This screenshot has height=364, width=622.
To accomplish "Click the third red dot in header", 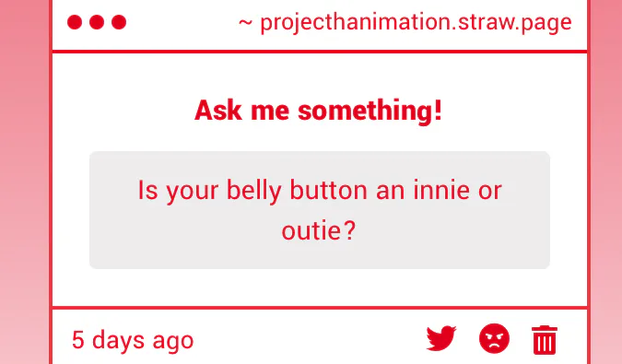I will pyautogui.click(x=119, y=22).
